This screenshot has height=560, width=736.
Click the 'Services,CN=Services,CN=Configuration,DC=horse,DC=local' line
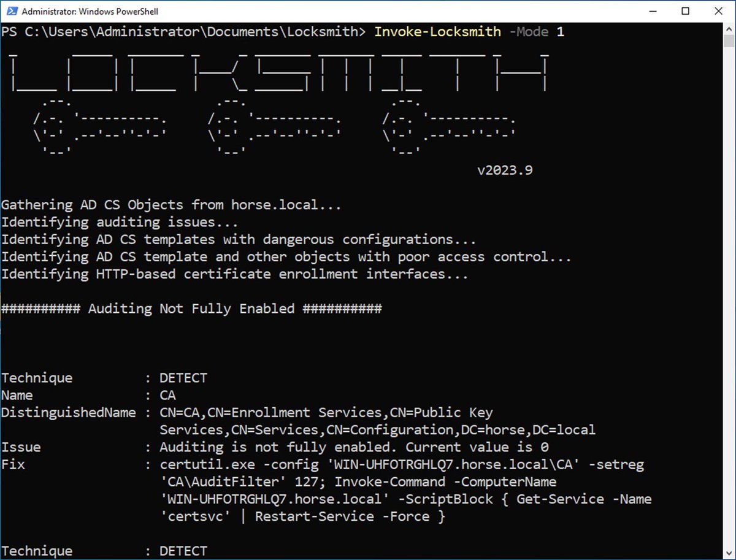pos(377,429)
